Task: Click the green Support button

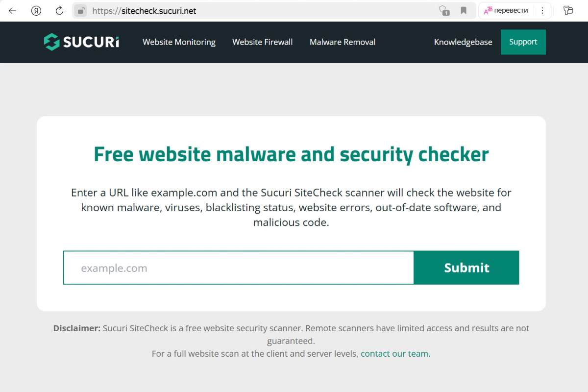Action: pyautogui.click(x=523, y=42)
